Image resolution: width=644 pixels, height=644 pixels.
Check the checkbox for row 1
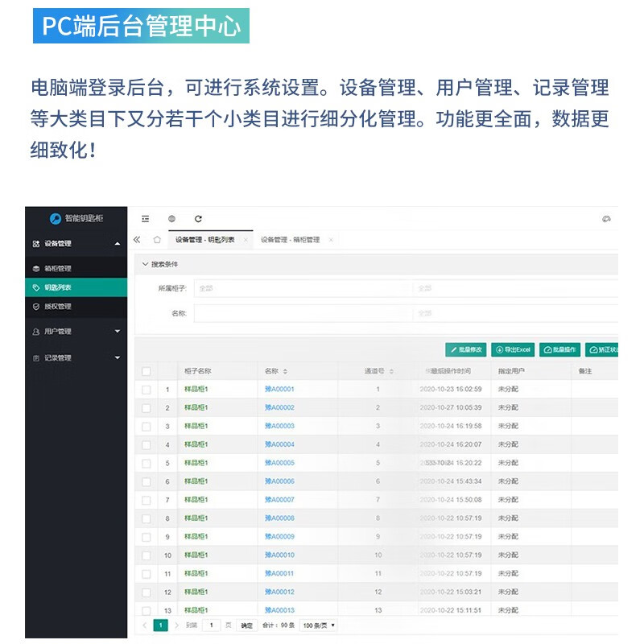point(146,390)
